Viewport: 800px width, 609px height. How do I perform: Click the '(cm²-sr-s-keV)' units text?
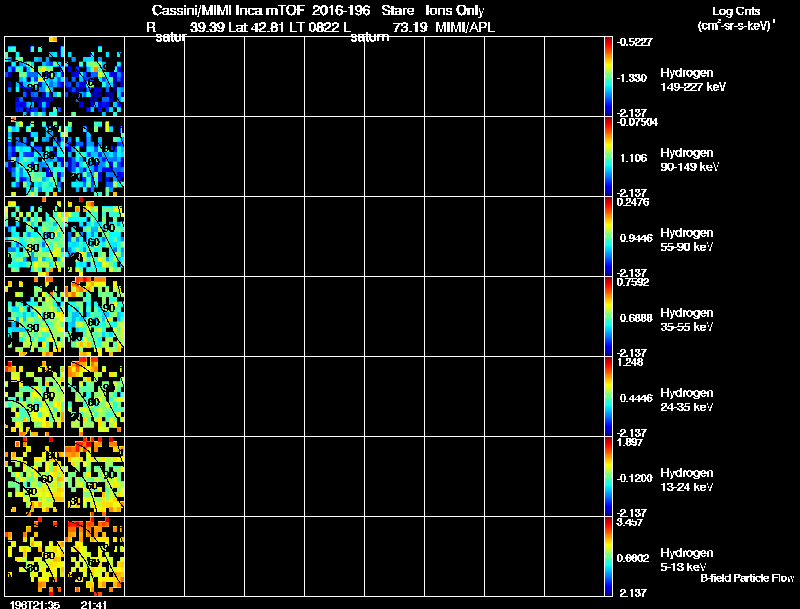[736, 26]
